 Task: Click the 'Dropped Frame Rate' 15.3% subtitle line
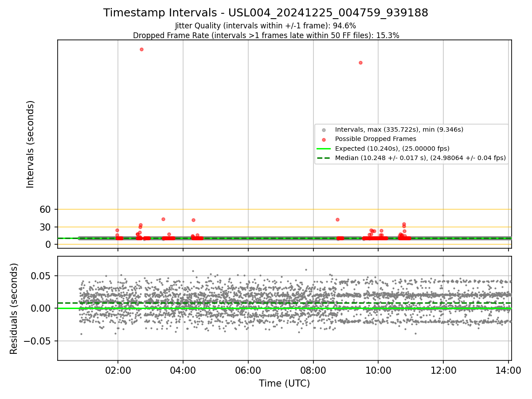tap(266, 35)
